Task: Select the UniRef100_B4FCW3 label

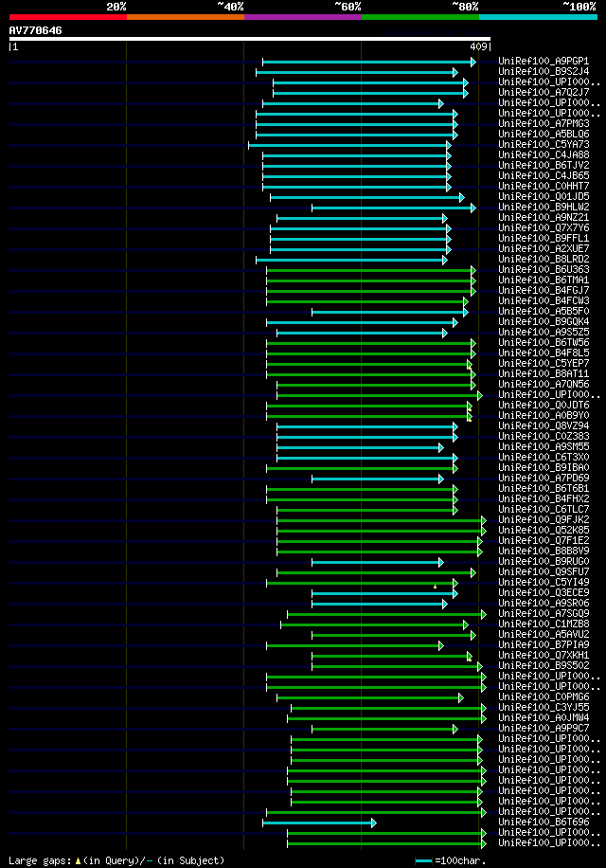Action: [544, 301]
